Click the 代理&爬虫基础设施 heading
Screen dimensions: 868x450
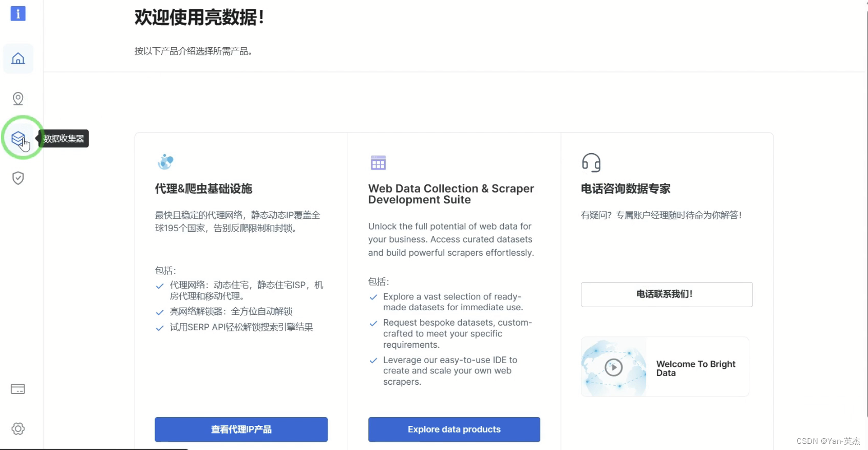pos(204,189)
